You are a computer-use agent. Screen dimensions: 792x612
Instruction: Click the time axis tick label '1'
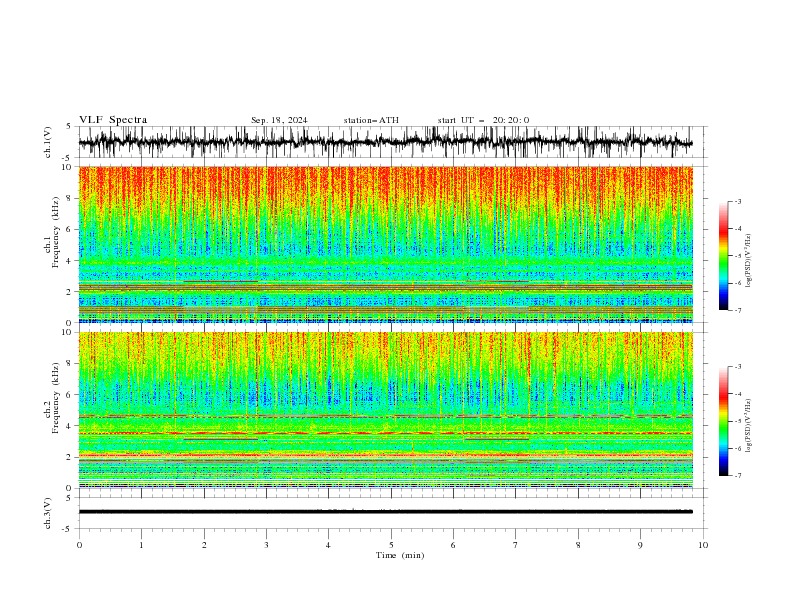pos(141,545)
